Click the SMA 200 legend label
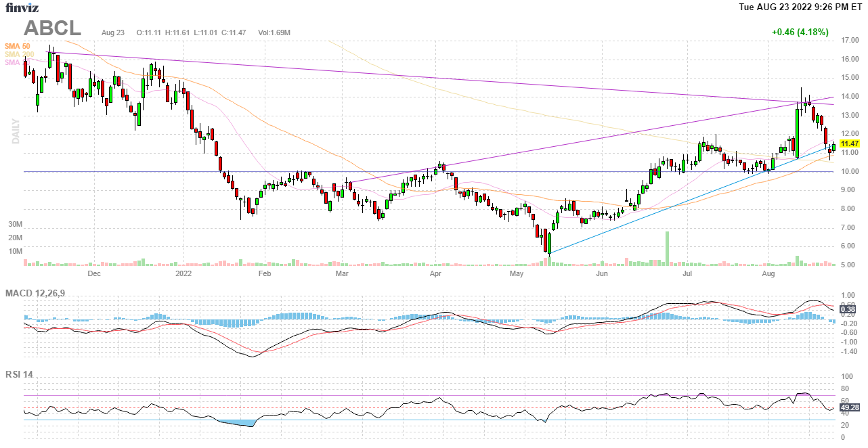The width and height of the screenshot is (868, 448). 19,54
